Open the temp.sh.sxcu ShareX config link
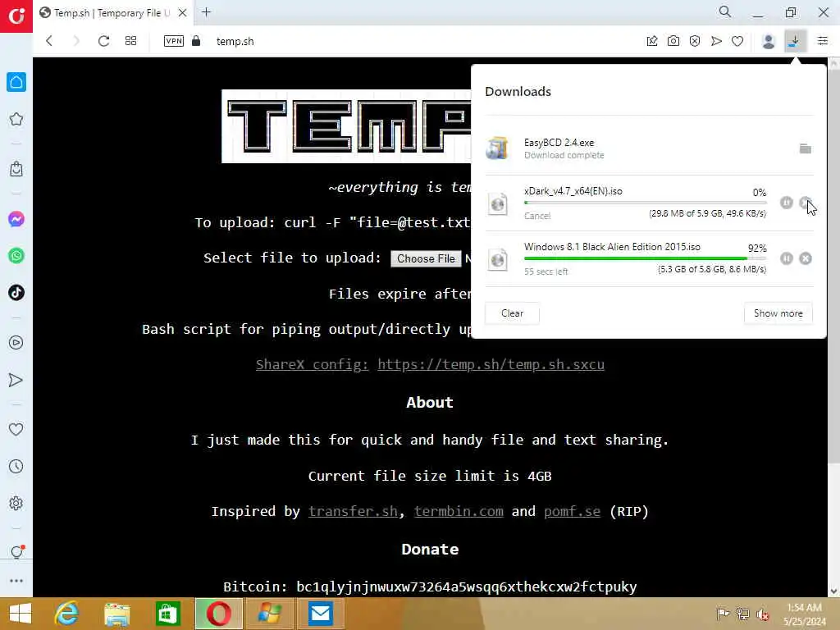Viewport: 840px width, 630px height. [491, 364]
